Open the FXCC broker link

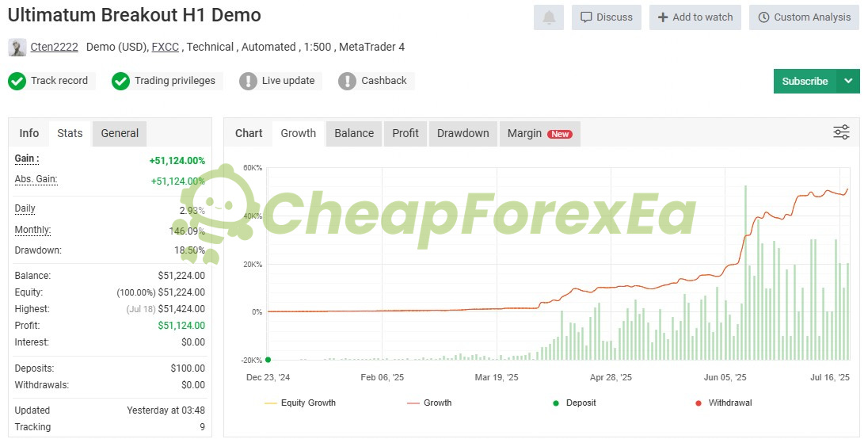click(165, 47)
